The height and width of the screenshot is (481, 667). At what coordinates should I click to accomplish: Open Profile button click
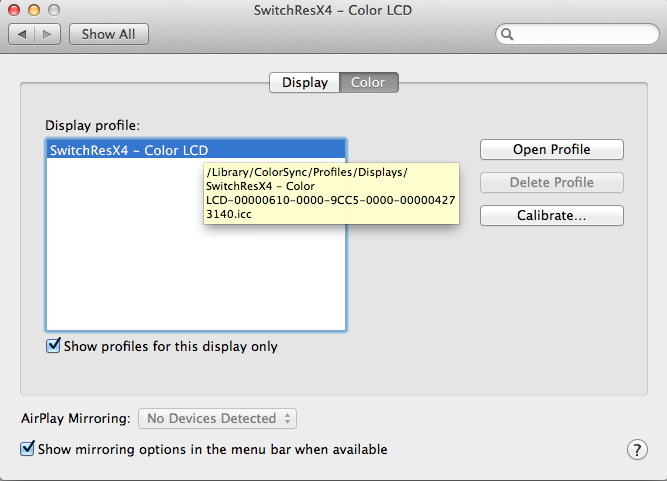(x=552, y=149)
